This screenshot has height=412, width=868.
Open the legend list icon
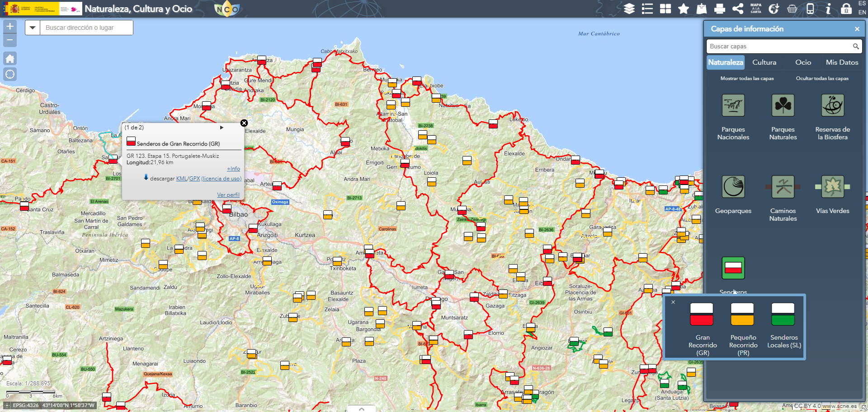coord(647,9)
